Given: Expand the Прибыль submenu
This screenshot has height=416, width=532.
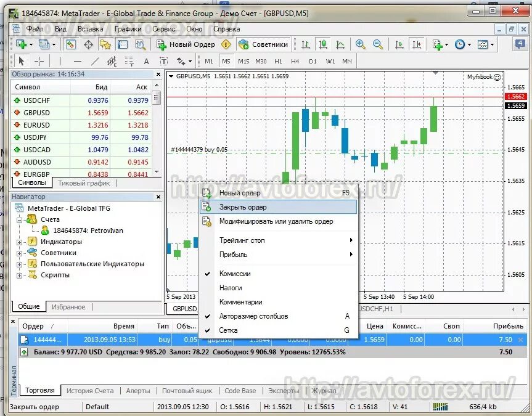Looking at the screenshot, I should pyautogui.click(x=279, y=255).
